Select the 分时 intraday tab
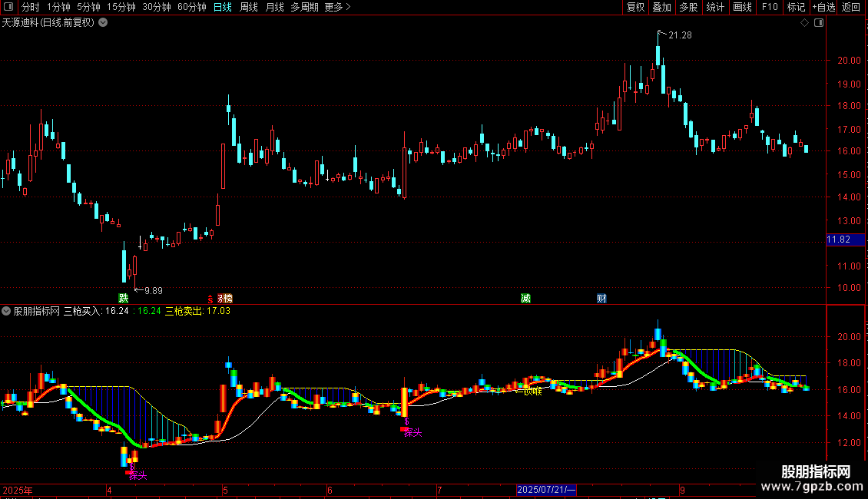Viewport: 868px width, 499px height. click(31, 7)
